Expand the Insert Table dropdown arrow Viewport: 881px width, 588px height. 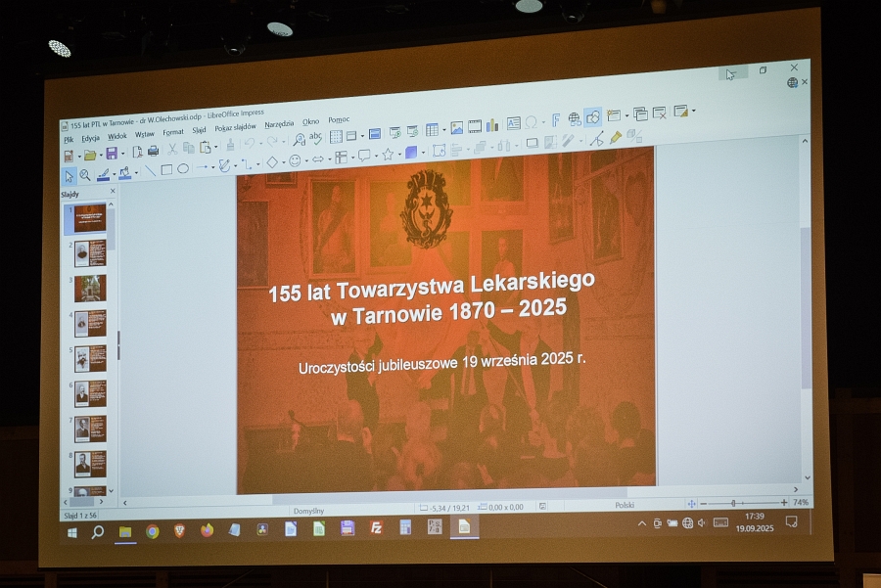coord(442,130)
